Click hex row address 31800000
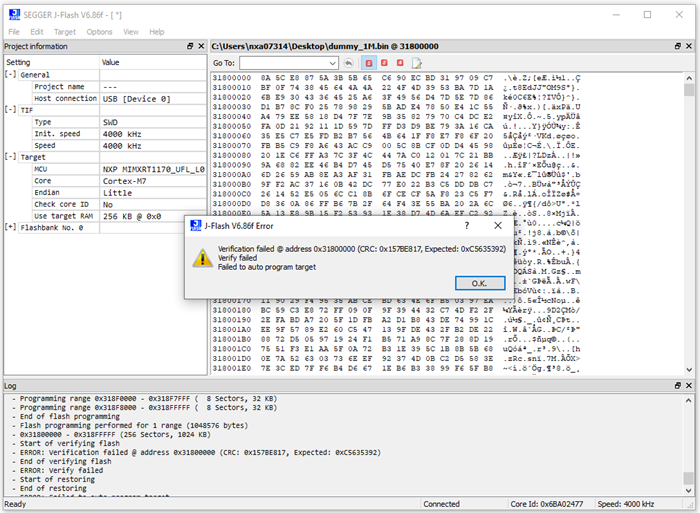 (x=232, y=78)
